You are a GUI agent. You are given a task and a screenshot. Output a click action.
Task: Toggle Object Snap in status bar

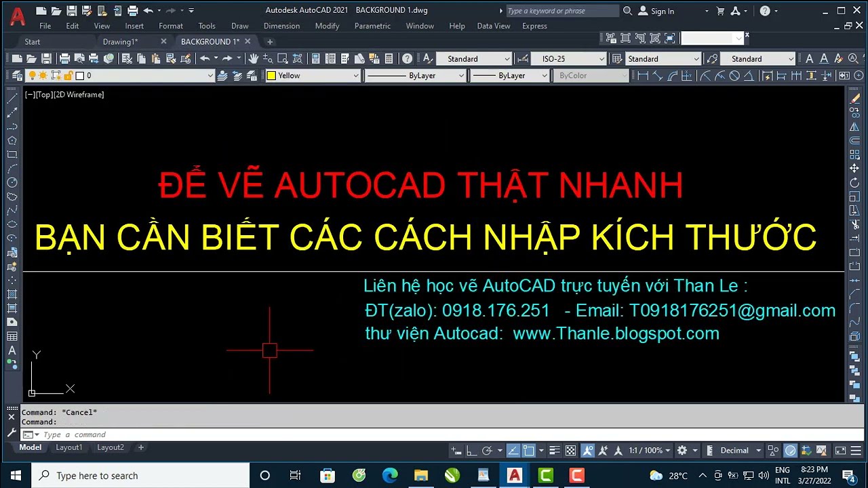click(529, 451)
